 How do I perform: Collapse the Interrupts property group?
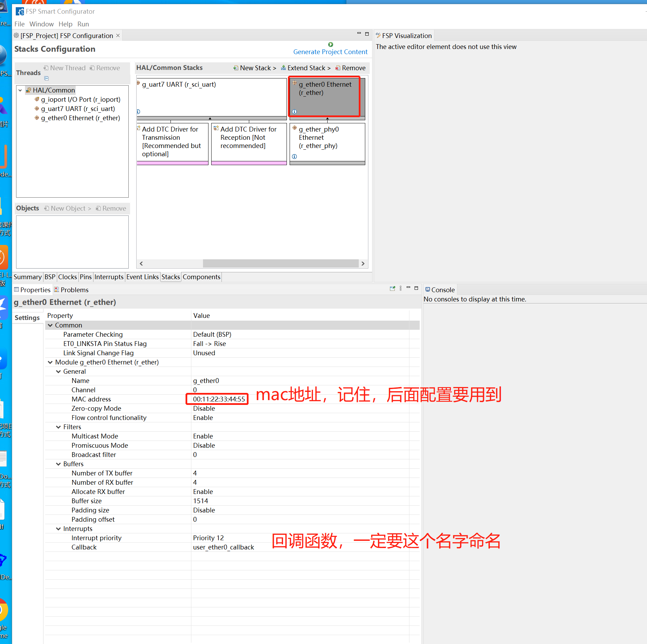(x=59, y=529)
